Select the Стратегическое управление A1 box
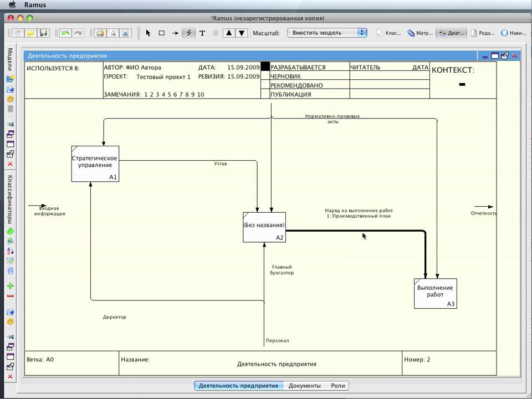This screenshot has height=399, width=532. point(95,164)
